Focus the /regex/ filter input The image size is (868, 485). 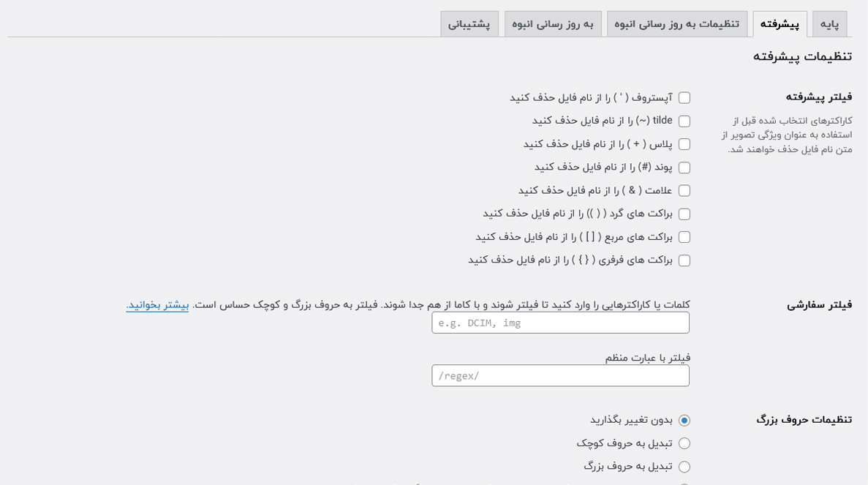tap(560, 376)
